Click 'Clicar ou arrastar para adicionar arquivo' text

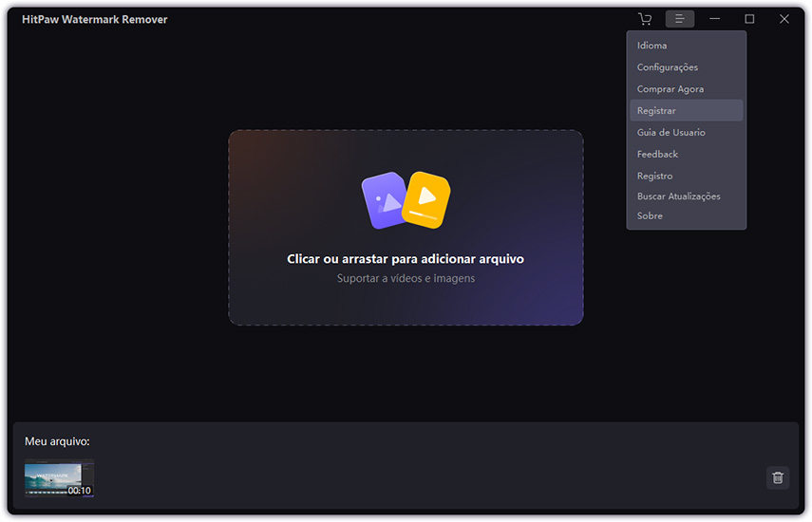pos(406,259)
